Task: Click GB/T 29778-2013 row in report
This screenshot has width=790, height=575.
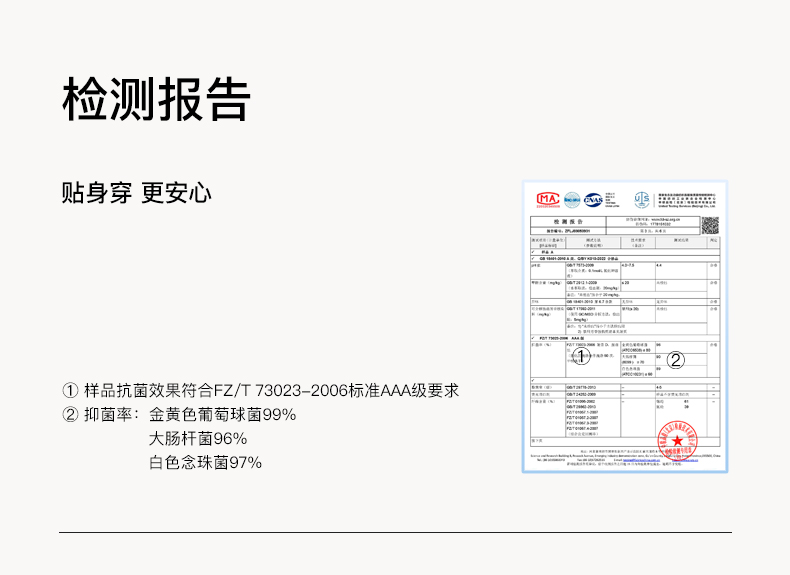Action: pos(624,388)
